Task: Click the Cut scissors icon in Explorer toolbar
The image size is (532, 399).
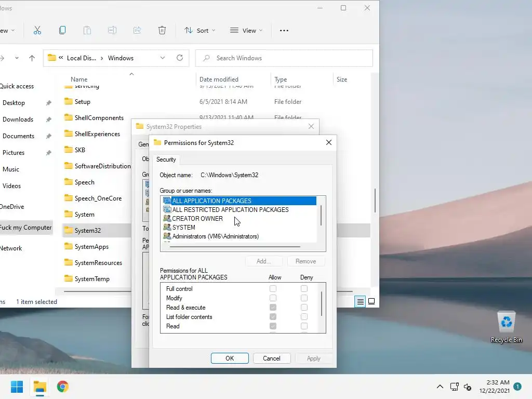Action: pos(37,30)
